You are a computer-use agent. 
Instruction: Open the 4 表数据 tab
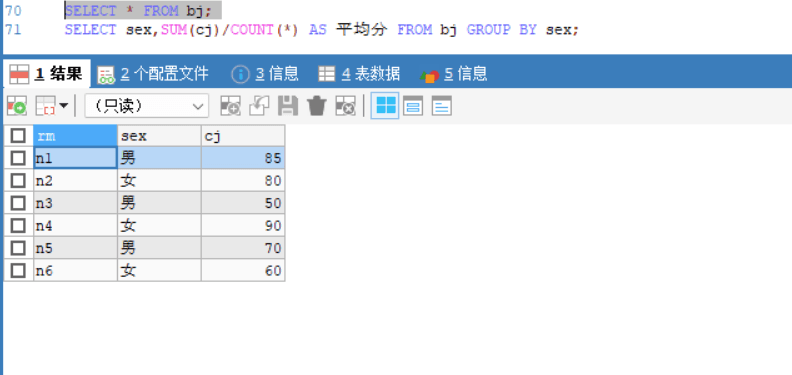[x=359, y=74]
